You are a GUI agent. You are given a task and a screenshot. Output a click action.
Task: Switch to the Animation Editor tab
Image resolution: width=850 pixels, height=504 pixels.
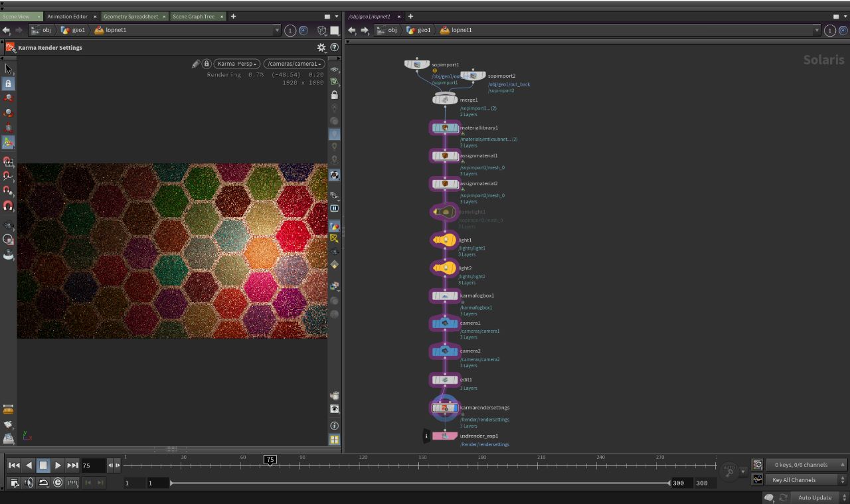[68, 16]
